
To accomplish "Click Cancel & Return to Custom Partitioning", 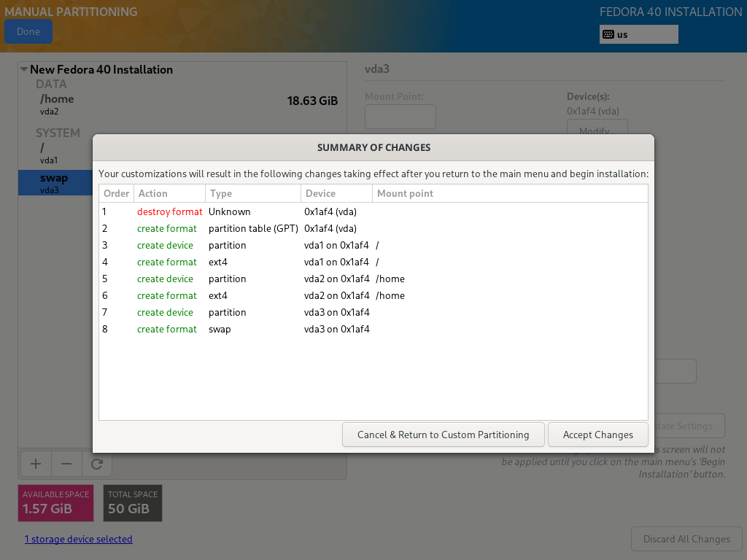I will pos(443,435).
